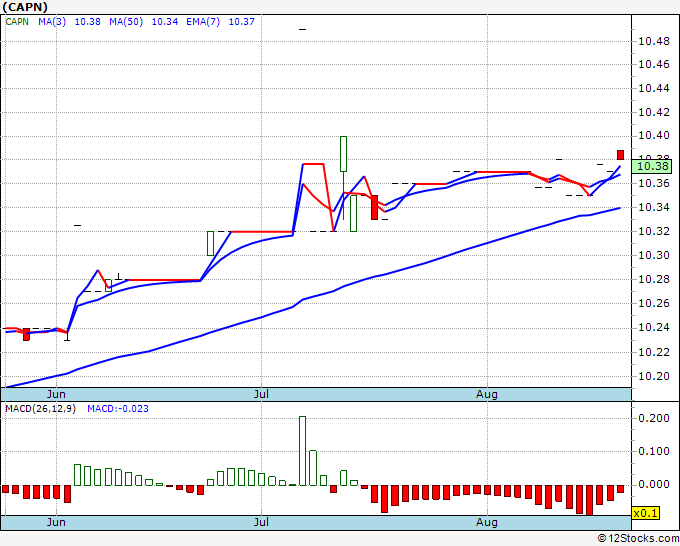Click the 10.26 price axis label
Screen dimensions: 680x546
click(654, 303)
